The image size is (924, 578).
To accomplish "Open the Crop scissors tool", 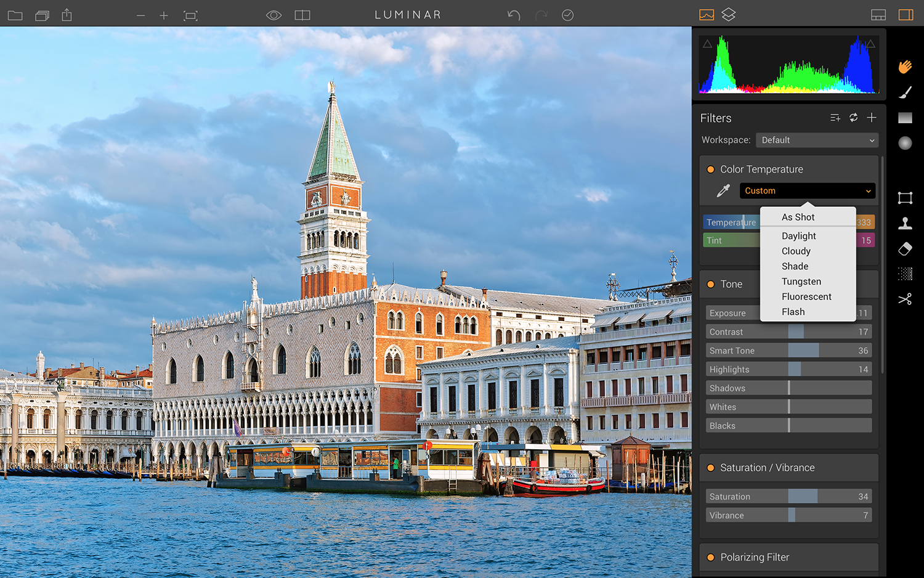I will pyautogui.click(x=905, y=299).
